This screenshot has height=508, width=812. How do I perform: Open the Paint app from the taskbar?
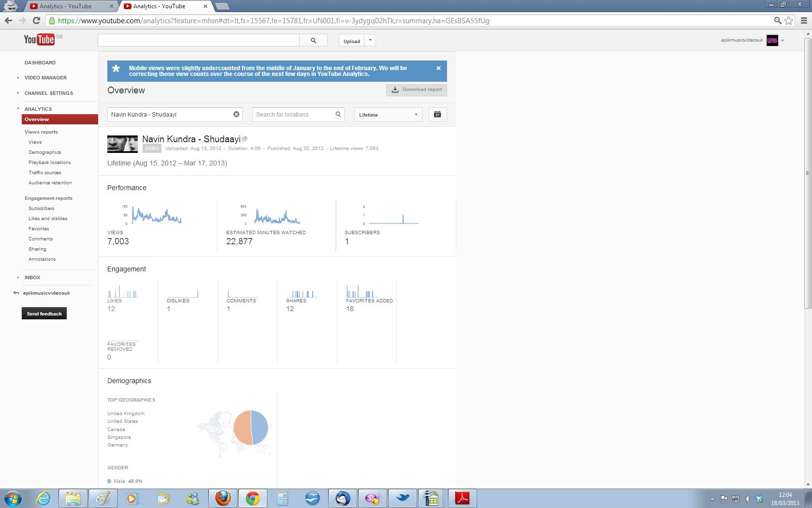103,498
